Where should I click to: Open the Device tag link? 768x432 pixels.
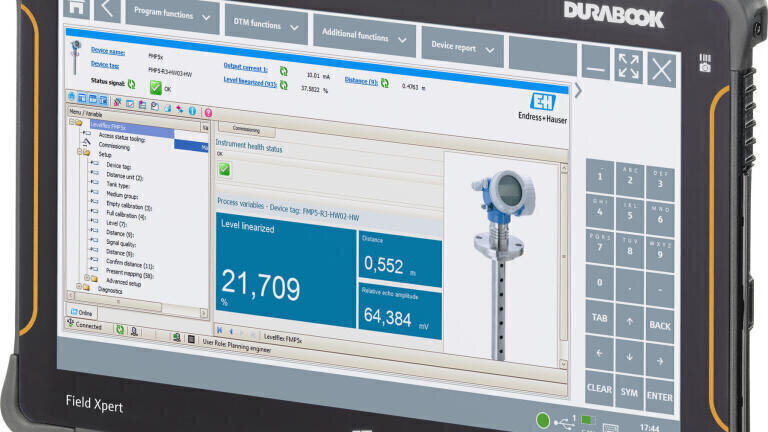click(105, 64)
